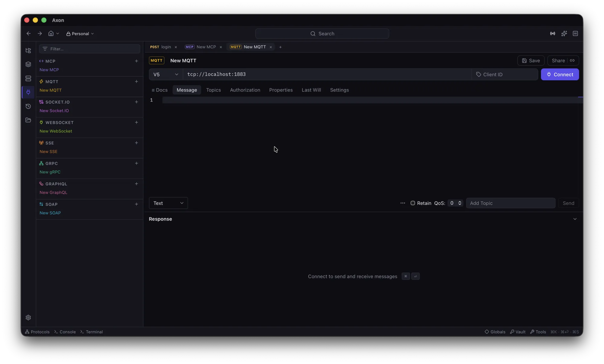Open the message options ellipsis menu
Screen dimensions: 604x364
[403, 203]
